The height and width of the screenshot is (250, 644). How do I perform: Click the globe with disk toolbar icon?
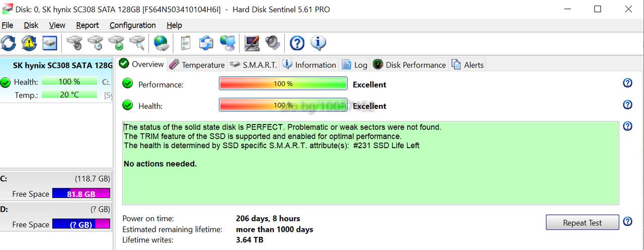(x=162, y=43)
